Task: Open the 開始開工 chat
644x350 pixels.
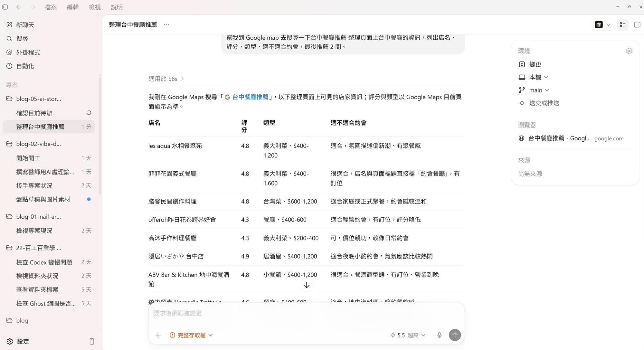Action: click(48, 158)
